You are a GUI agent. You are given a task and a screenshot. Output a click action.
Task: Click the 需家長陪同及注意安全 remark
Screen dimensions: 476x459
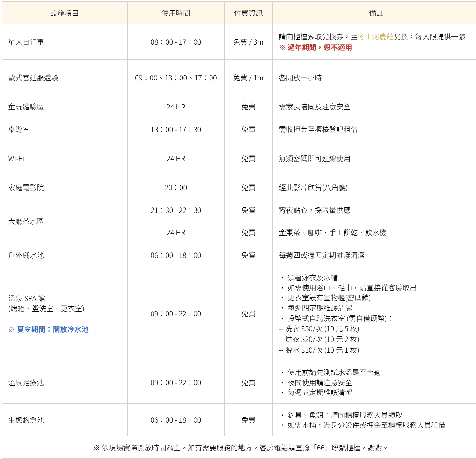(x=315, y=107)
